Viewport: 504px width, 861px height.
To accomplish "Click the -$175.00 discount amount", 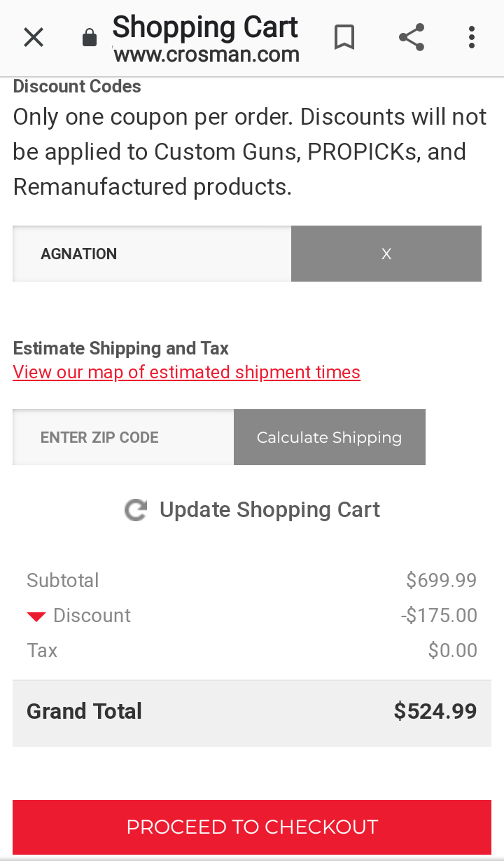I will coord(439,615).
